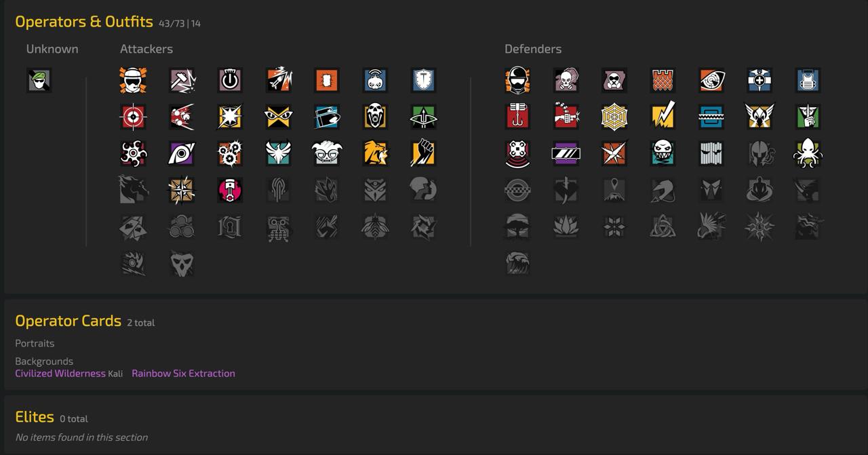Click the Smoke gas mask icon
868x455 pixels.
566,80
